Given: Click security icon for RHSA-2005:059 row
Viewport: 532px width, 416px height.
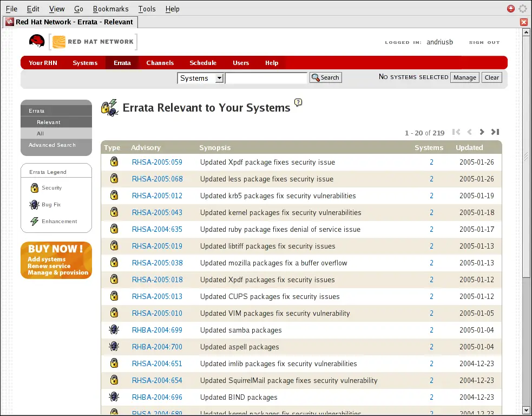Looking at the screenshot, I should [114, 162].
